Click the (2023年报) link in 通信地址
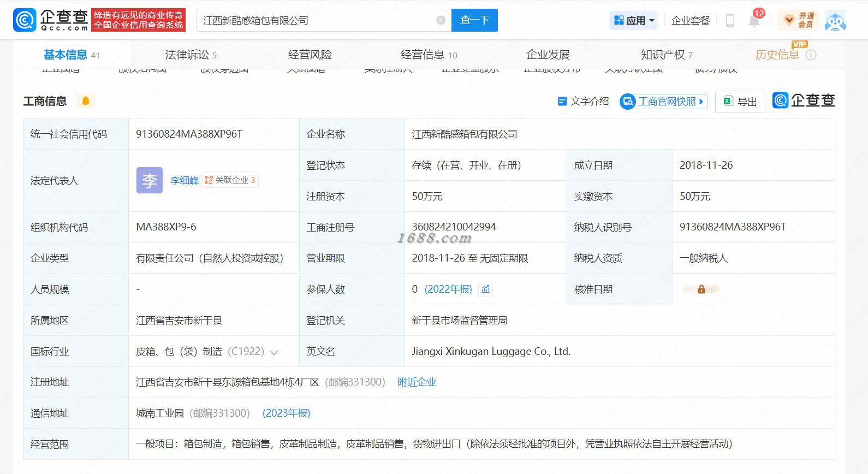 click(287, 413)
